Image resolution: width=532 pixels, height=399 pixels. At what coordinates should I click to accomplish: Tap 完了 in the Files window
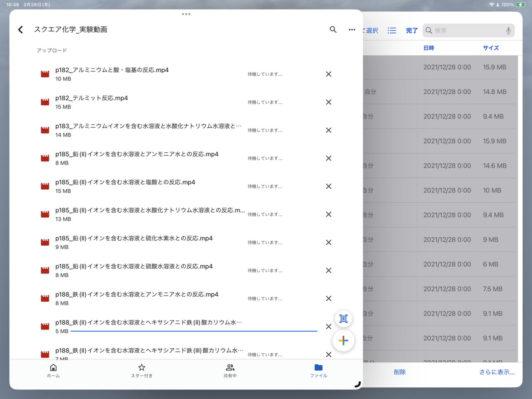pos(412,30)
